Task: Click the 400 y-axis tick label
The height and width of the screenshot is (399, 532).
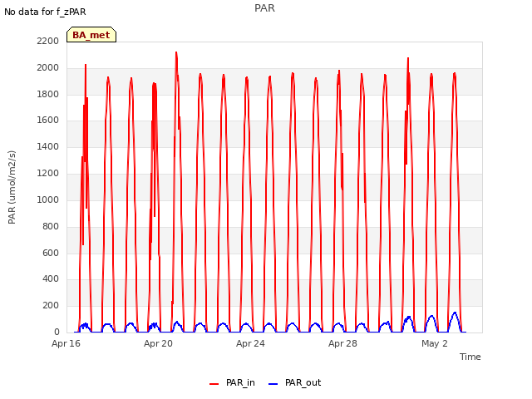Action: point(51,279)
